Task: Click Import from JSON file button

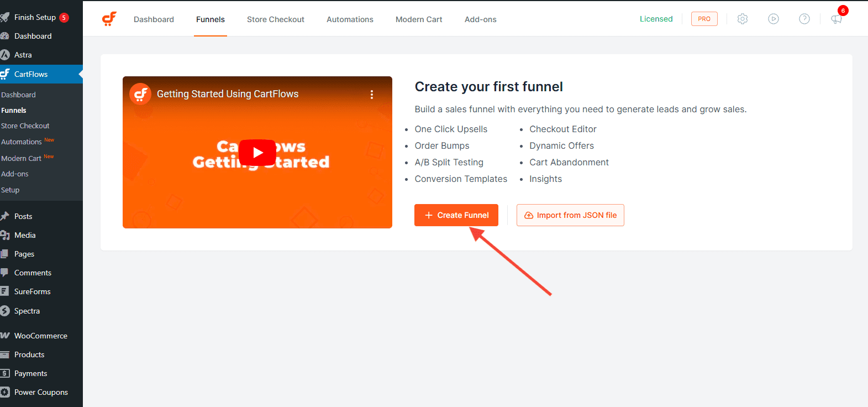Action: 570,215
